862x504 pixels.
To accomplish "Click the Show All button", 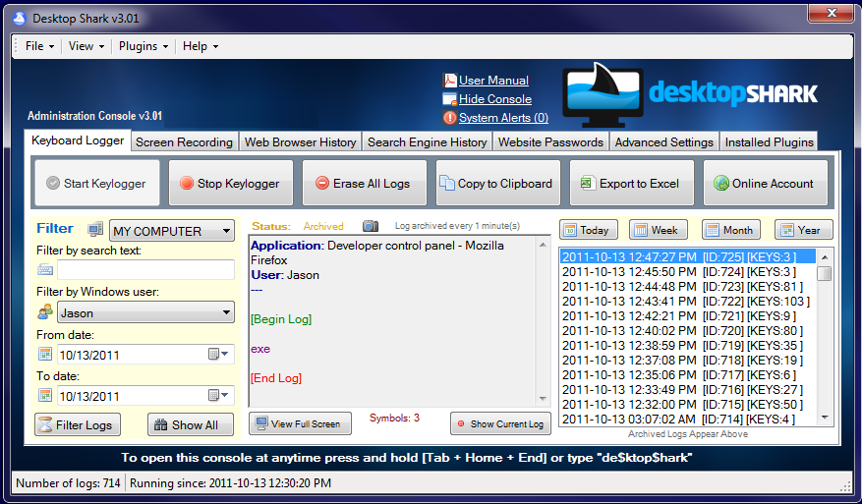I will [191, 424].
